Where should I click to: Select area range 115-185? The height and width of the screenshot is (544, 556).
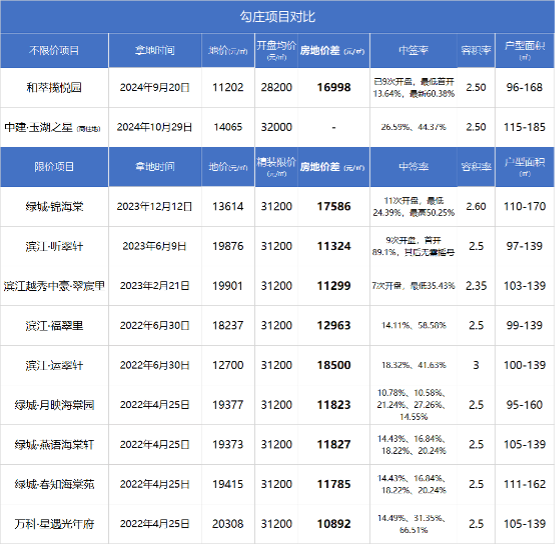(524, 127)
